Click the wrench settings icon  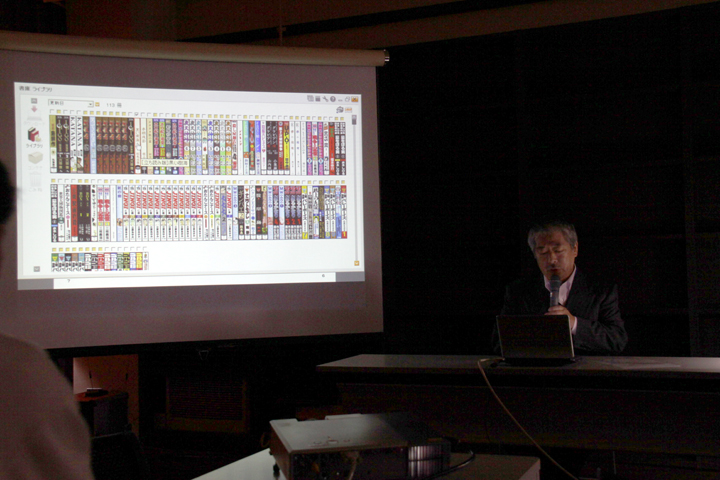323,98
